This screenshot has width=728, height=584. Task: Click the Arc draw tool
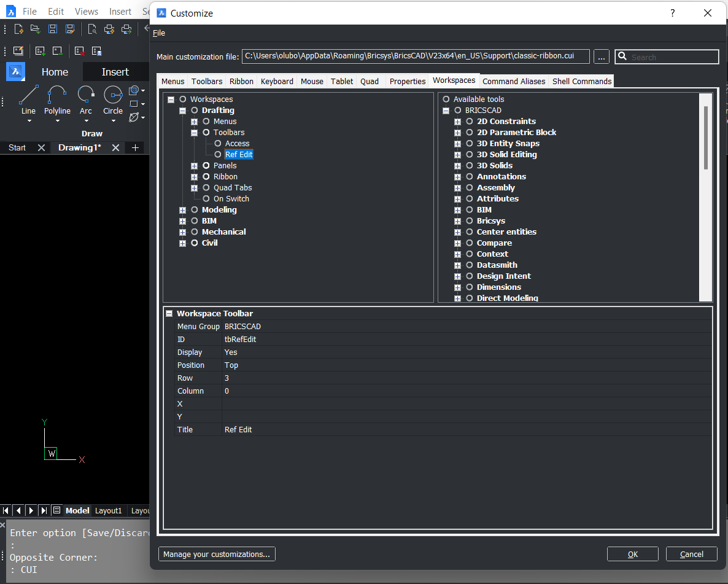coord(86,100)
